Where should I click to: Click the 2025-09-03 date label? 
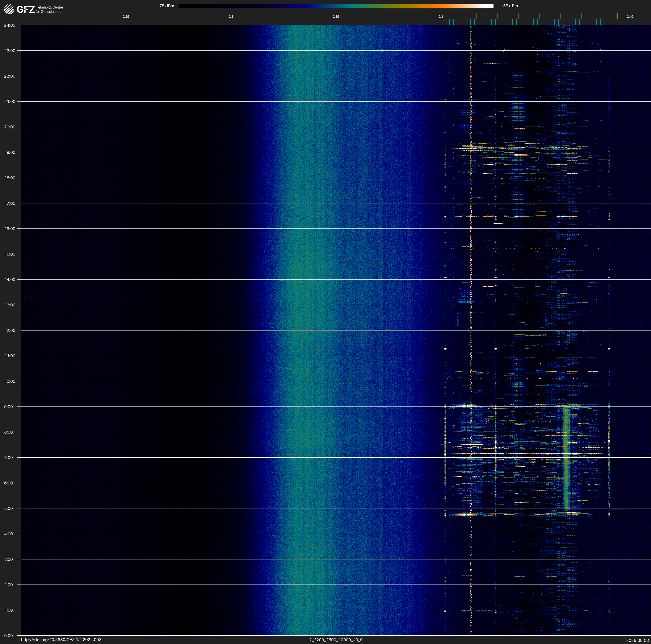(x=637, y=640)
